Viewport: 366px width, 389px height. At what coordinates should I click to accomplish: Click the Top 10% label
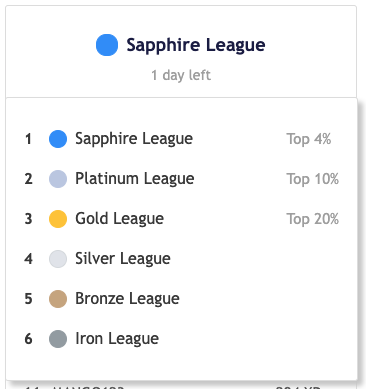[313, 179]
